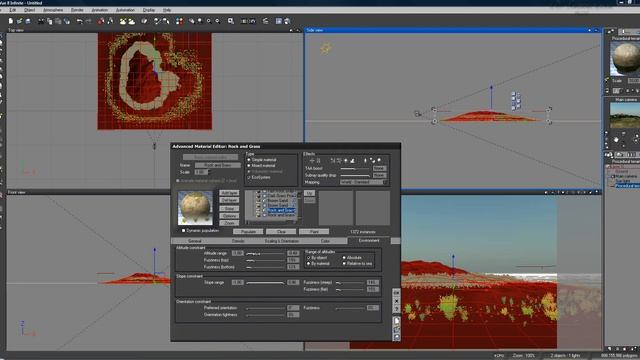Choose Relative to sea option
Screen dimensions: 640x360
click(344, 264)
